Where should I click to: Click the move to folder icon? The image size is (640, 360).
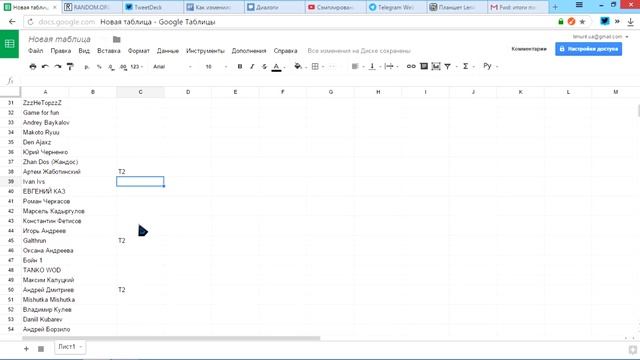(117, 39)
